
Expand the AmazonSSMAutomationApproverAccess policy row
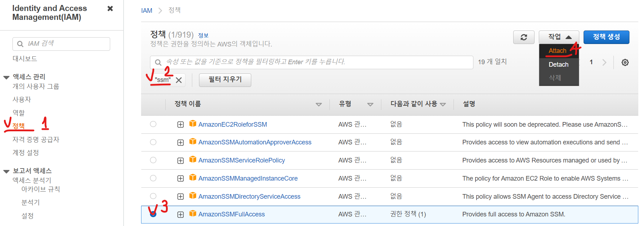point(181,143)
